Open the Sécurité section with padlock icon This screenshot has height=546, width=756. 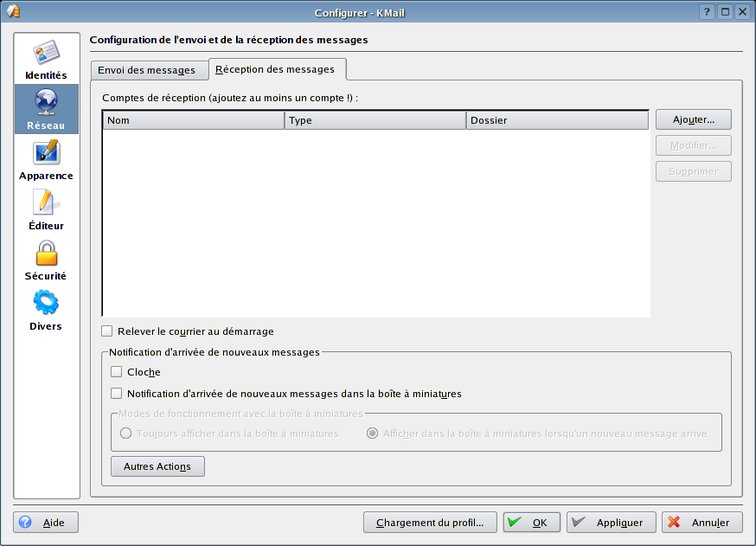(x=46, y=260)
